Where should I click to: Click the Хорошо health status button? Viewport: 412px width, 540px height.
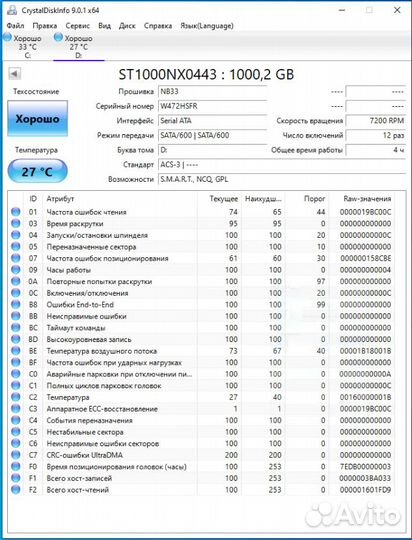[38, 119]
